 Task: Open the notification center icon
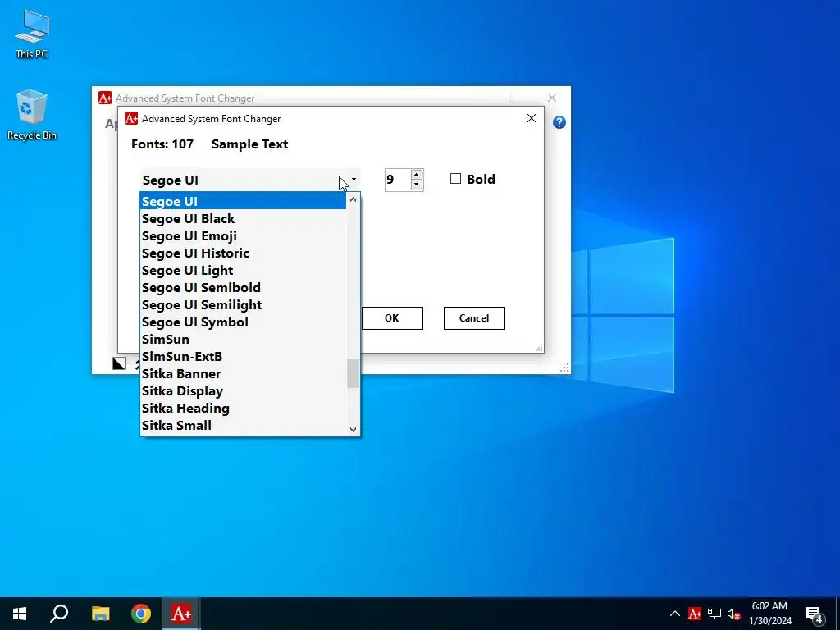(815, 614)
